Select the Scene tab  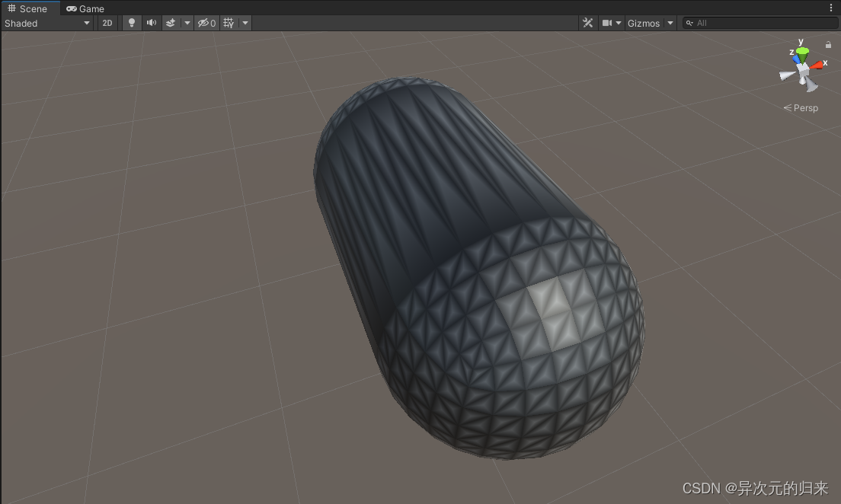pos(28,8)
